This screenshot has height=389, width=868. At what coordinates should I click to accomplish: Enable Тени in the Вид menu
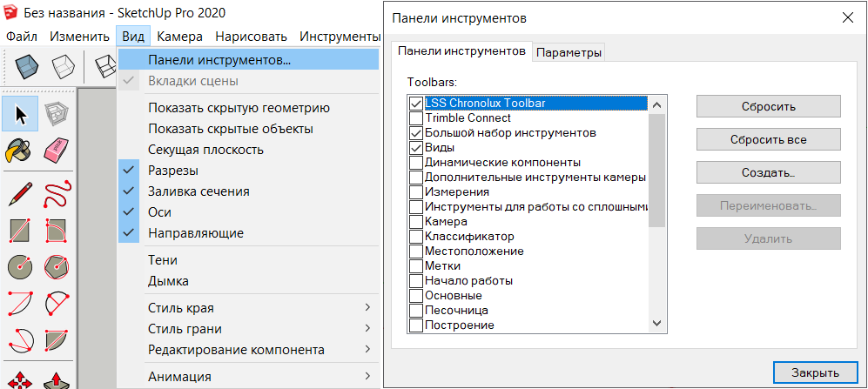point(248,260)
